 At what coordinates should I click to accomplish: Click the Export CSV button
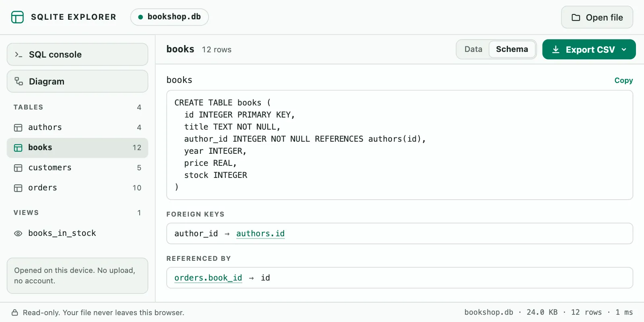tap(589, 50)
